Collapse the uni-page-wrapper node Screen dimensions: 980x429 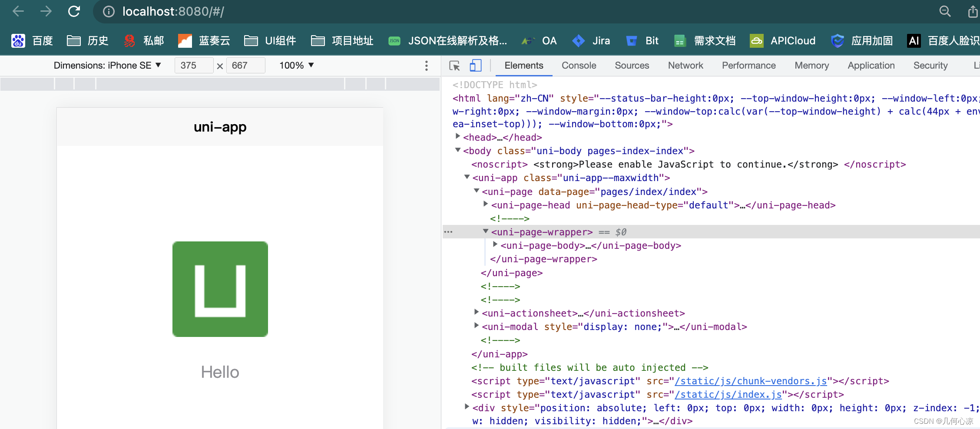coord(486,231)
